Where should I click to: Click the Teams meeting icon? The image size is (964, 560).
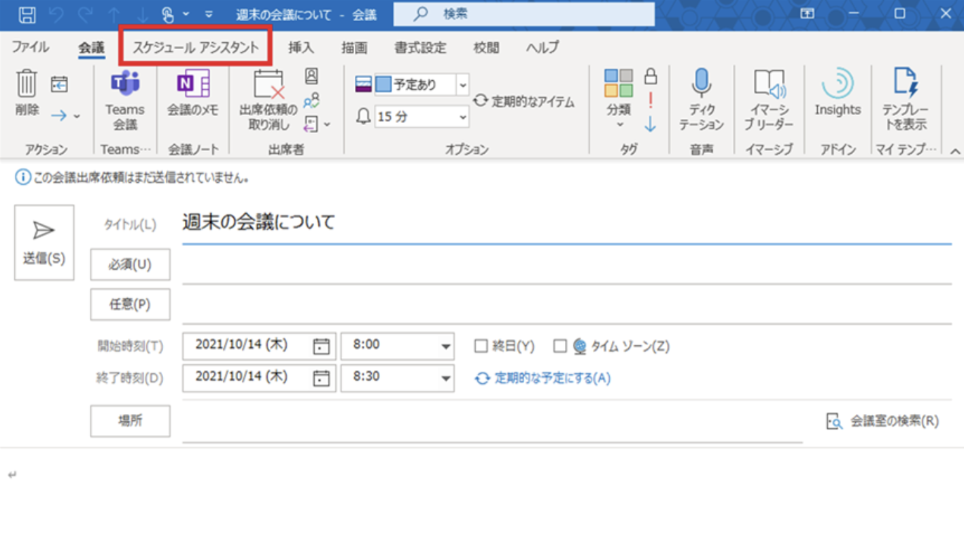tap(125, 86)
